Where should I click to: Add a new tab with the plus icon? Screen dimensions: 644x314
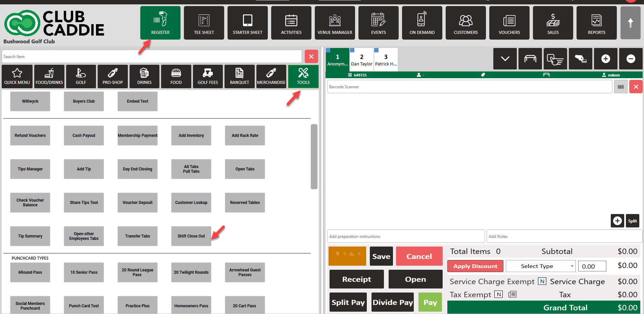point(605,59)
